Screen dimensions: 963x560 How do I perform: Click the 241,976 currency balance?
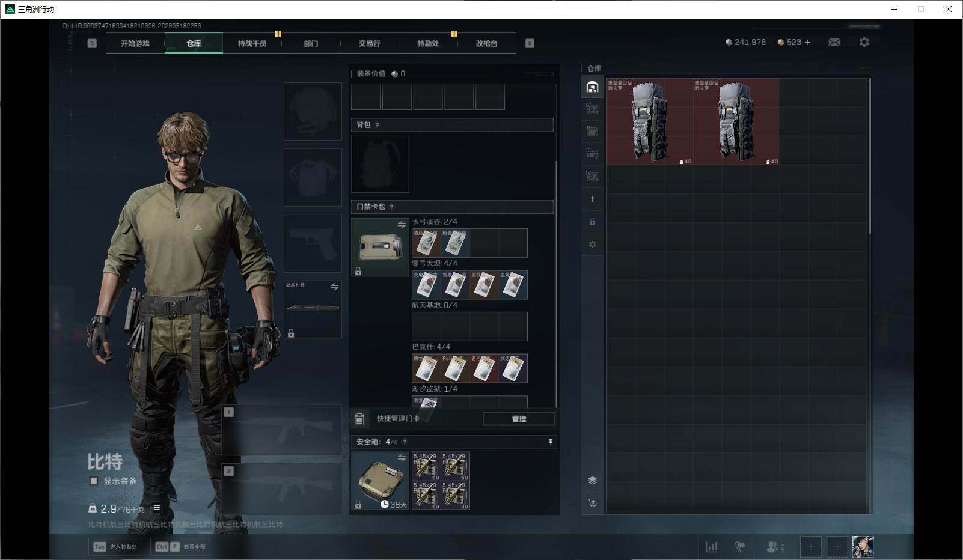[745, 42]
